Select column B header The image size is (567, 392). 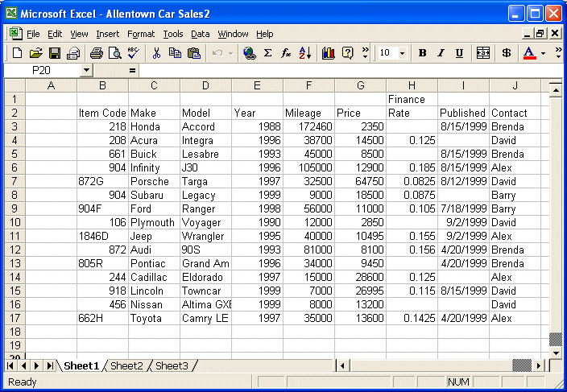(102, 85)
